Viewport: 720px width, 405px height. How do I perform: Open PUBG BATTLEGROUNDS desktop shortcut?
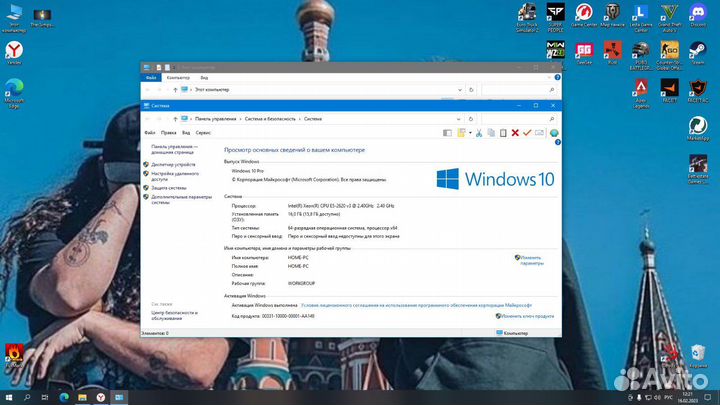click(x=641, y=56)
